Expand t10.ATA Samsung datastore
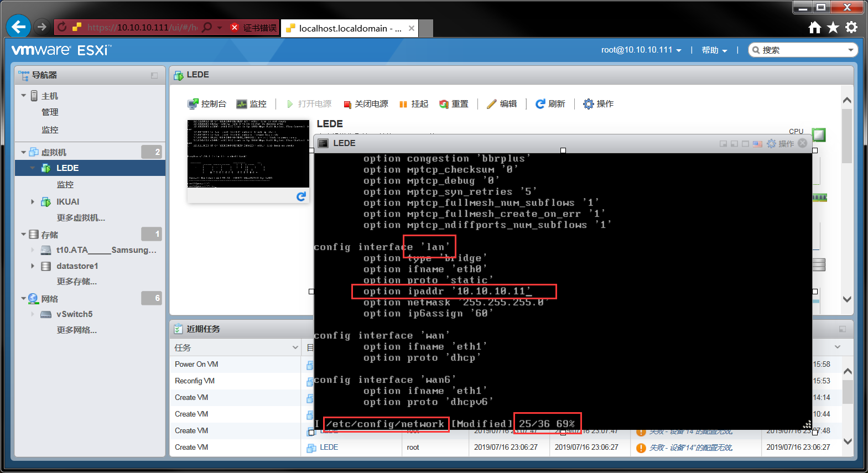The width and height of the screenshot is (868, 473). point(33,250)
